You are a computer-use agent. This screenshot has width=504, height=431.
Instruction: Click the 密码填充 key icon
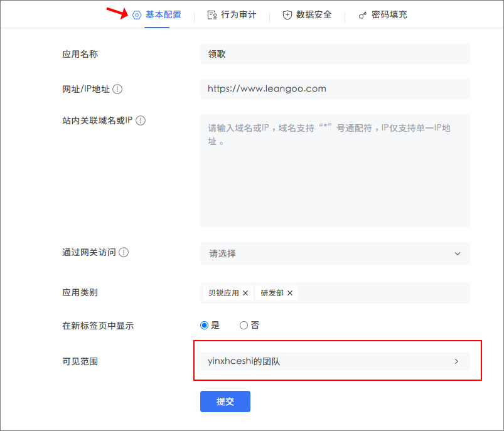(363, 14)
